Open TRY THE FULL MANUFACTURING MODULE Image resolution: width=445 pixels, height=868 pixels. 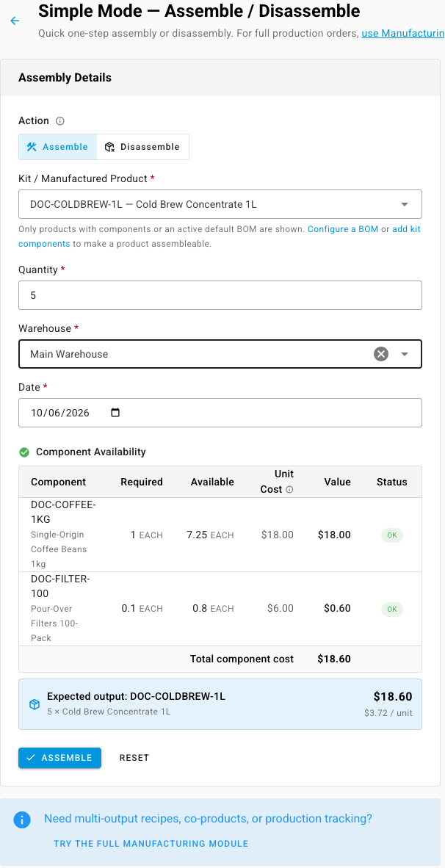coord(151,844)
